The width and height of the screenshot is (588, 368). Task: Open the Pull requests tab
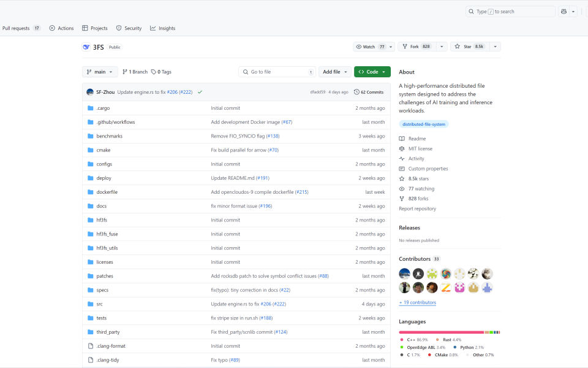coord(21,28)
